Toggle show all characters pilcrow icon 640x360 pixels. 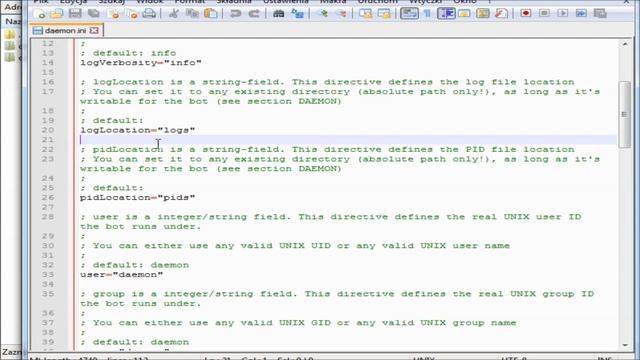tap(427, 13)
